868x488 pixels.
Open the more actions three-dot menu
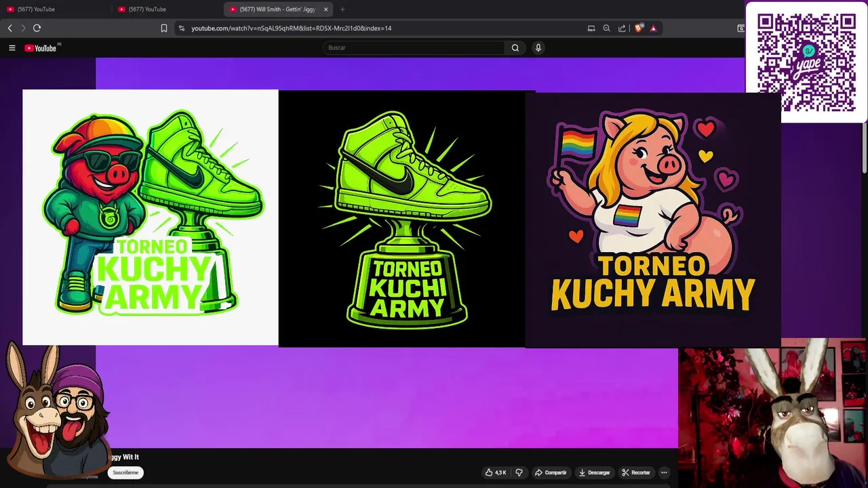pos(664,472)
